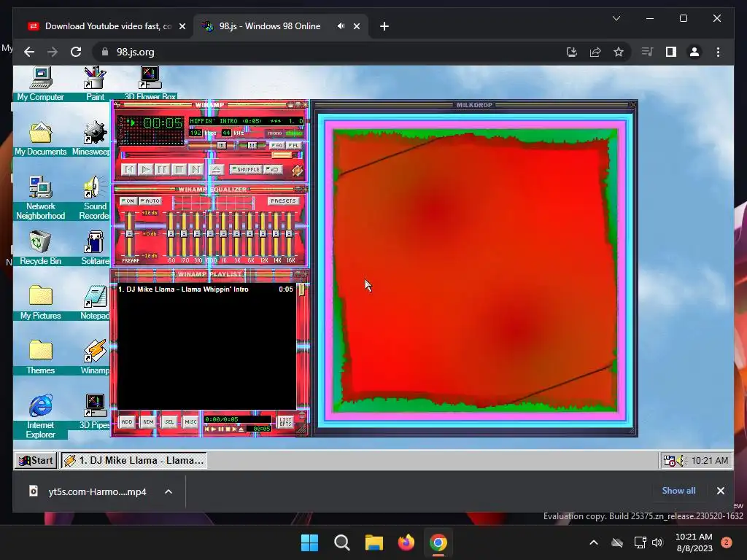Click Show all downloads link

pyautogui.click(x=678, y=491)
